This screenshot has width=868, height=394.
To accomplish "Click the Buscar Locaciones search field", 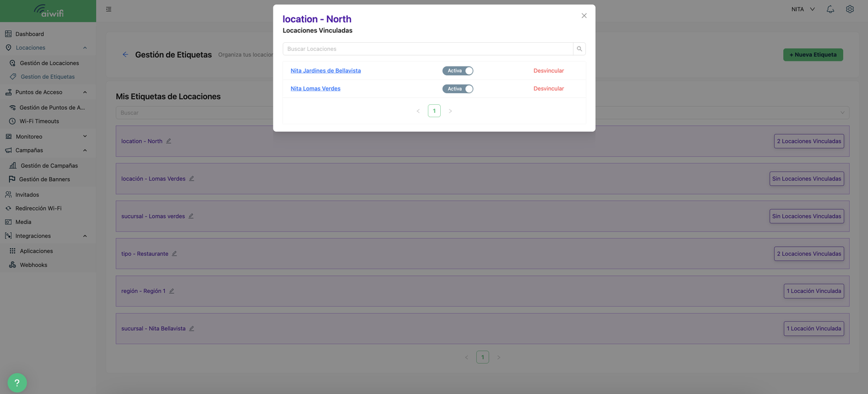I will pos(428,49).
